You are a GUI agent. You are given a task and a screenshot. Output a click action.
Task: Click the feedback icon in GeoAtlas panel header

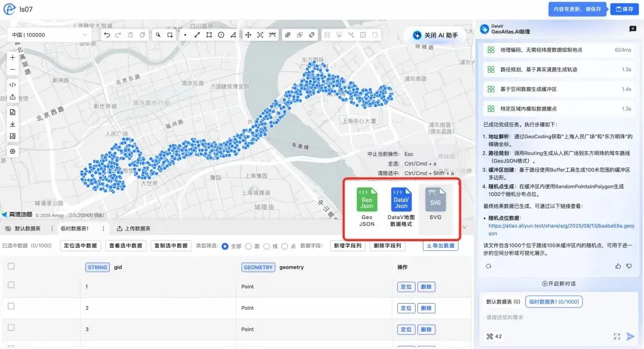tap(633, 29)
